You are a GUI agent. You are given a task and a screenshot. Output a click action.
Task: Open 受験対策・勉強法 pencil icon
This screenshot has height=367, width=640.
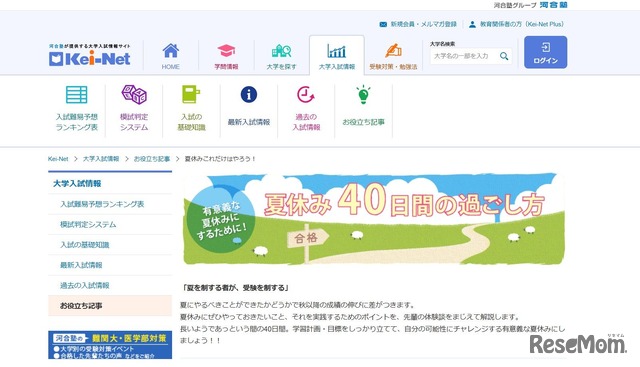point(393,51)
